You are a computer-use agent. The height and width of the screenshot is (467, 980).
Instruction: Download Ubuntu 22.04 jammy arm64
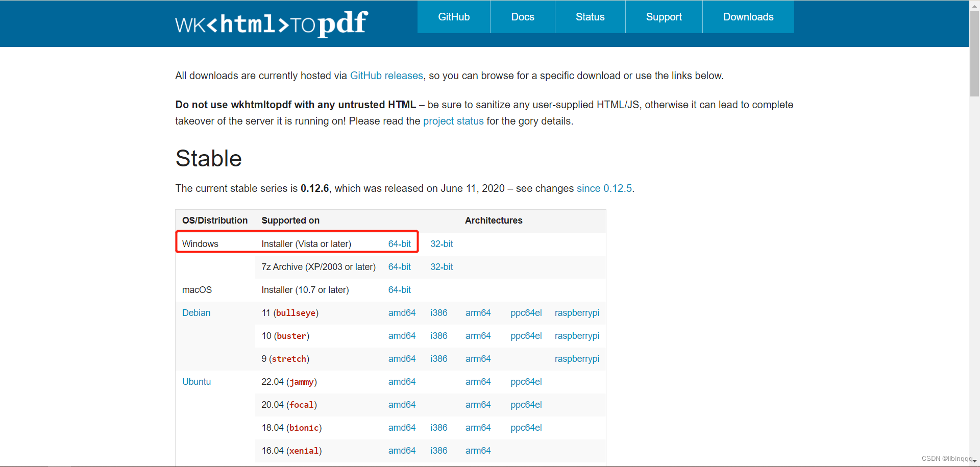coord(478,382)
